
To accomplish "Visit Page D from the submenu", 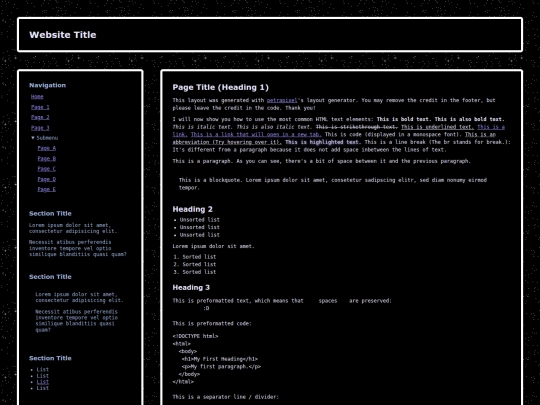I will pyautogui.click(x=46, y=179).
